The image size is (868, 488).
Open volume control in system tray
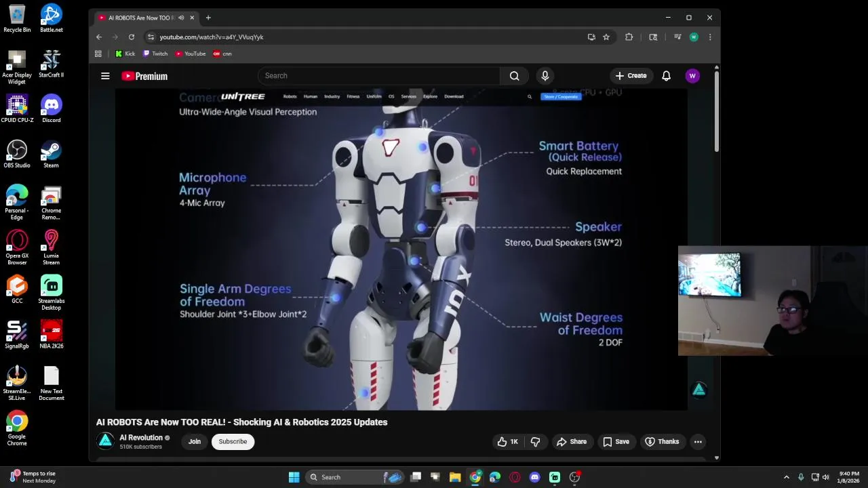tap(825, 477)
